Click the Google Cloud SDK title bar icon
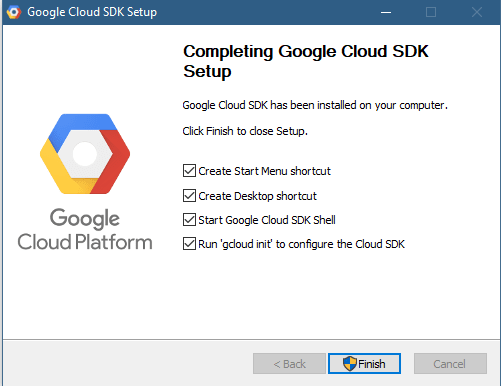 point(14,12)
